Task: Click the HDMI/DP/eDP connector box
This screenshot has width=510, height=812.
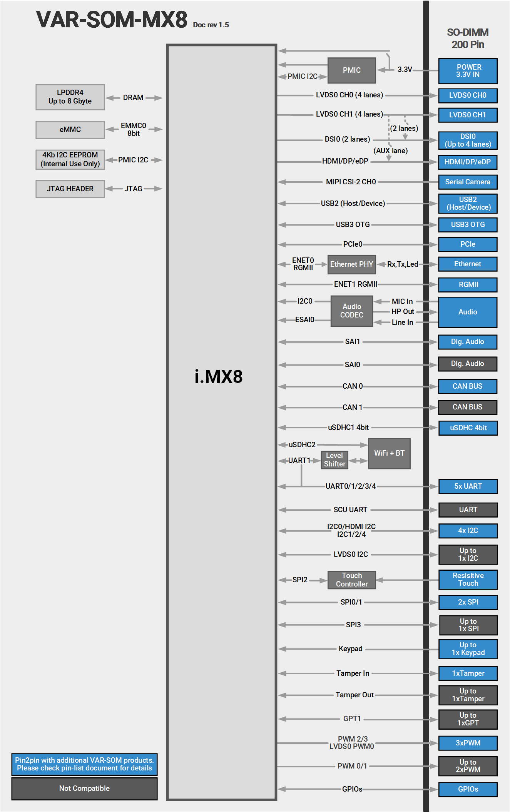Action: [468, 162]
